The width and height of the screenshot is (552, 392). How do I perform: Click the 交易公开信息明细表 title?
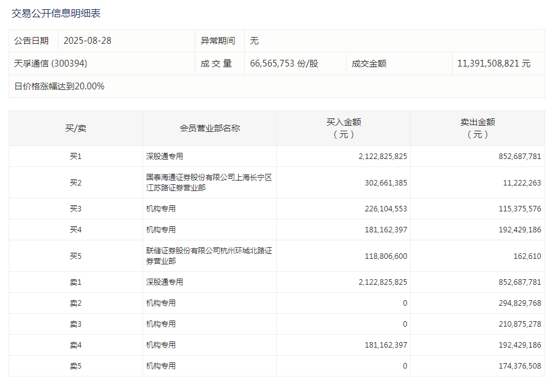[x=56, y=14]
